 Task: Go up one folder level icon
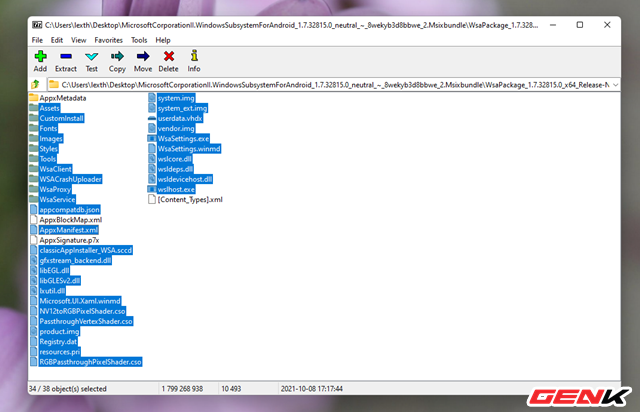[x=36, y=85]
